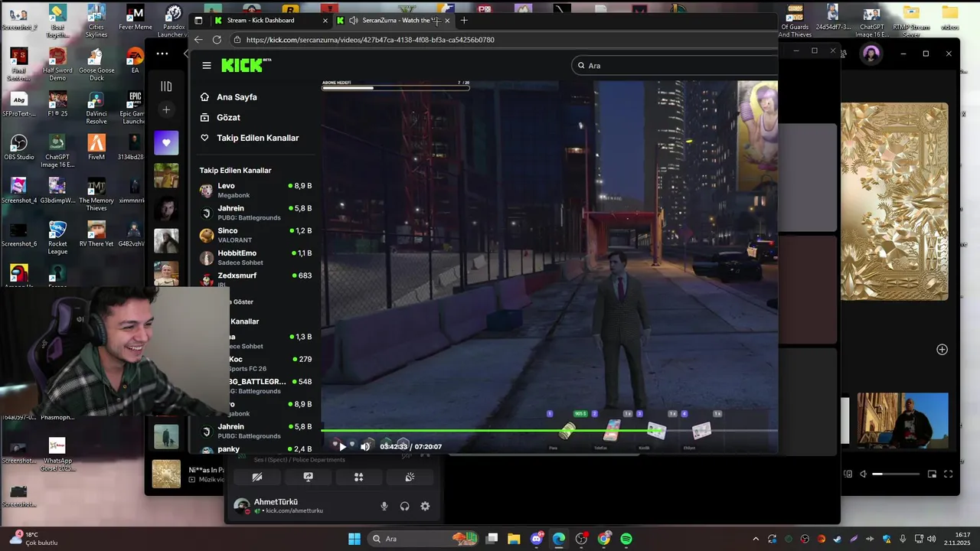The image size is (980, 551).
Task: Open Takip Edilen Kanallar menu item
Action: point(249,138)
